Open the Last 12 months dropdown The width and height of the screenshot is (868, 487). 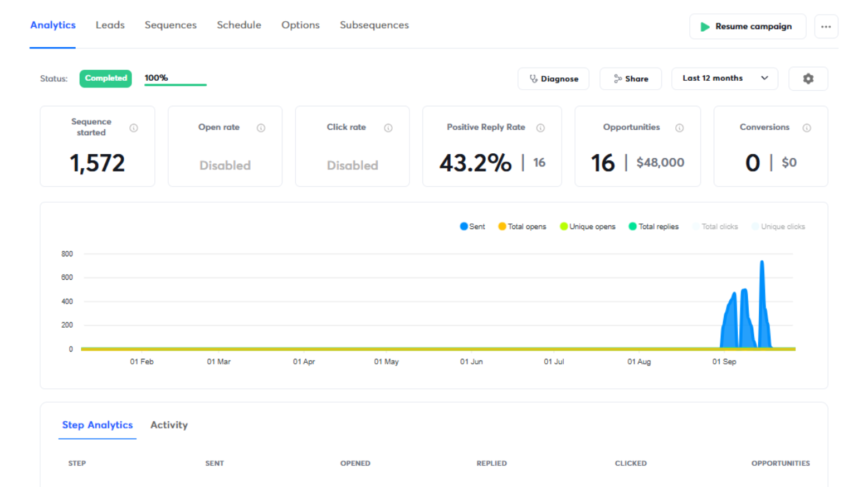(724, 79)
